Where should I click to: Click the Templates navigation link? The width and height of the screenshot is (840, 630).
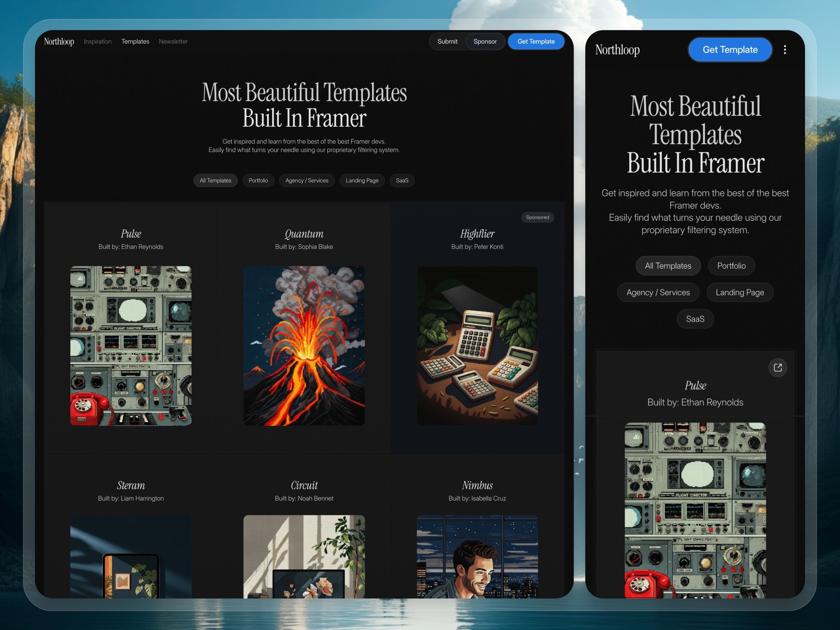pyautogui.click(x=135, y=42)
